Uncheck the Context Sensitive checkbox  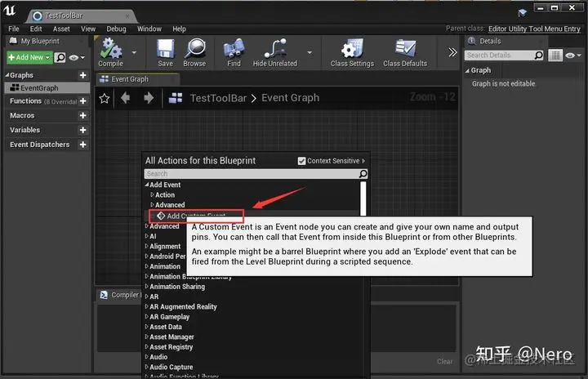click(x=301, y=161)
